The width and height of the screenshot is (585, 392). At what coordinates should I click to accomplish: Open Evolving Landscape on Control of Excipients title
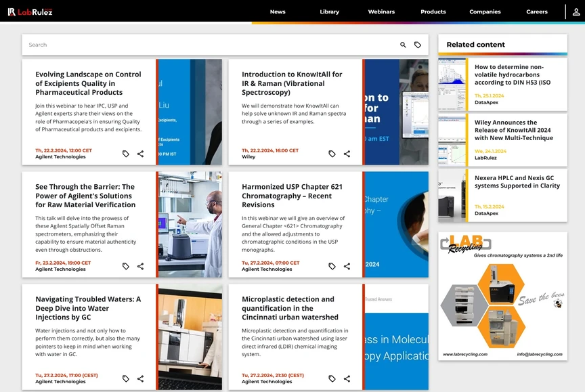[x=89, y=83]
